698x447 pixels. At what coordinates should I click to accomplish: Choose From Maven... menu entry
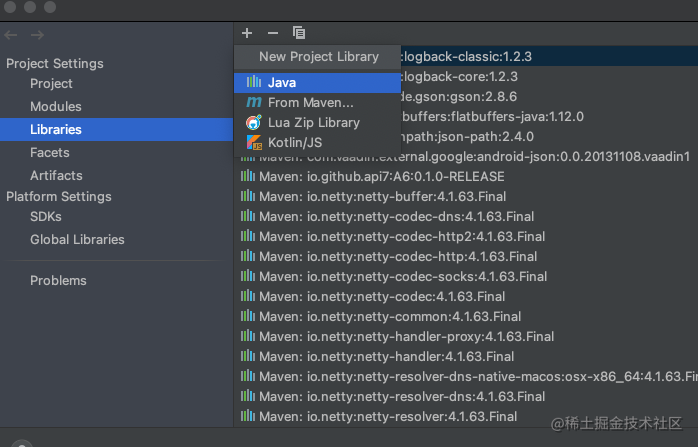click(310, 102)
